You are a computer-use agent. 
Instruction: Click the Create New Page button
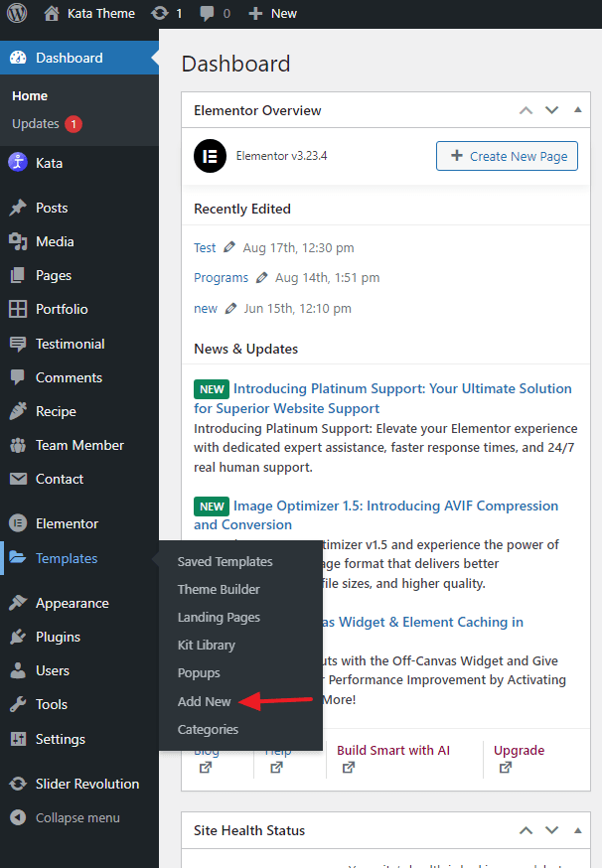click(x=507, y=156)
